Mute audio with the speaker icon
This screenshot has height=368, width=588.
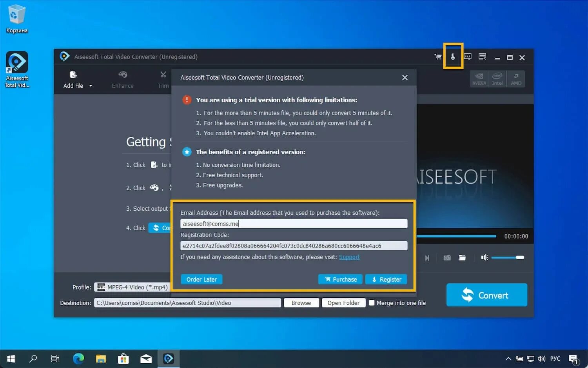tap(485, 257)
